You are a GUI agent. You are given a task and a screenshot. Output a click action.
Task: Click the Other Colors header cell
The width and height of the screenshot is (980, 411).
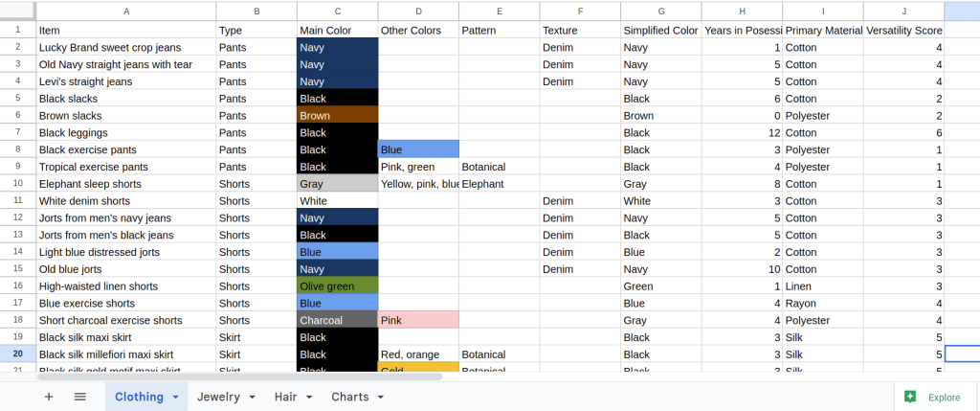click(x=418, y=30)
